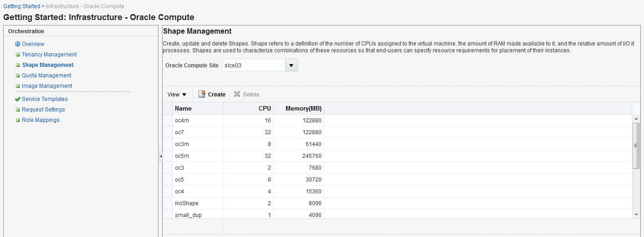Click the Create shape icon
Viewport: 644px width, 237px height.
(202, 94)
